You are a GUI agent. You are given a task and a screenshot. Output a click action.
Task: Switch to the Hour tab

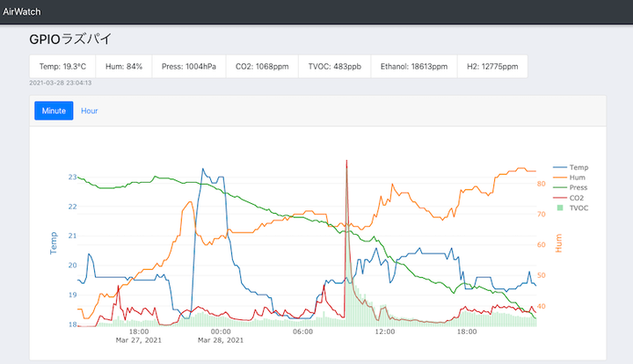click(x=90, y=111)
